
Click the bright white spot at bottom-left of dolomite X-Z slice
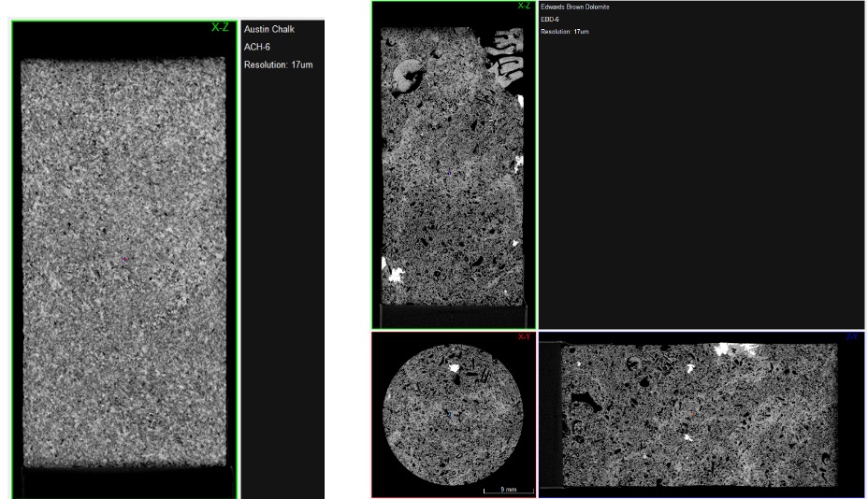pos(394,277)
